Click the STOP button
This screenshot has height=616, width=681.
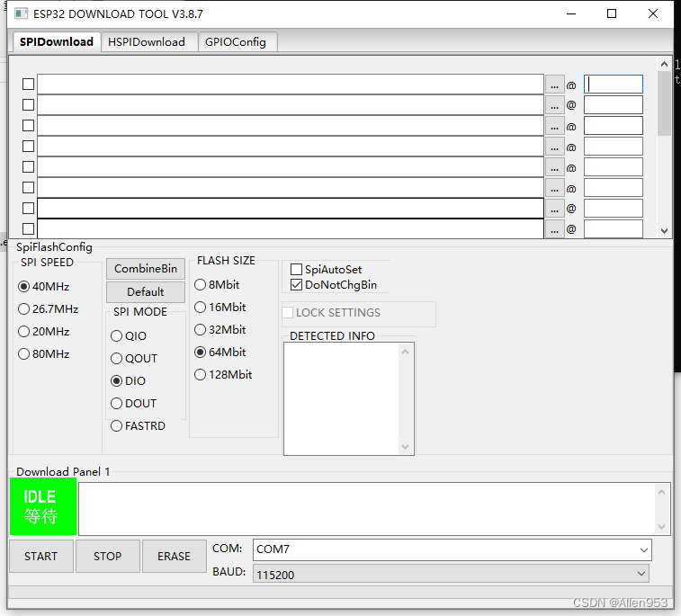click(108, 556)
